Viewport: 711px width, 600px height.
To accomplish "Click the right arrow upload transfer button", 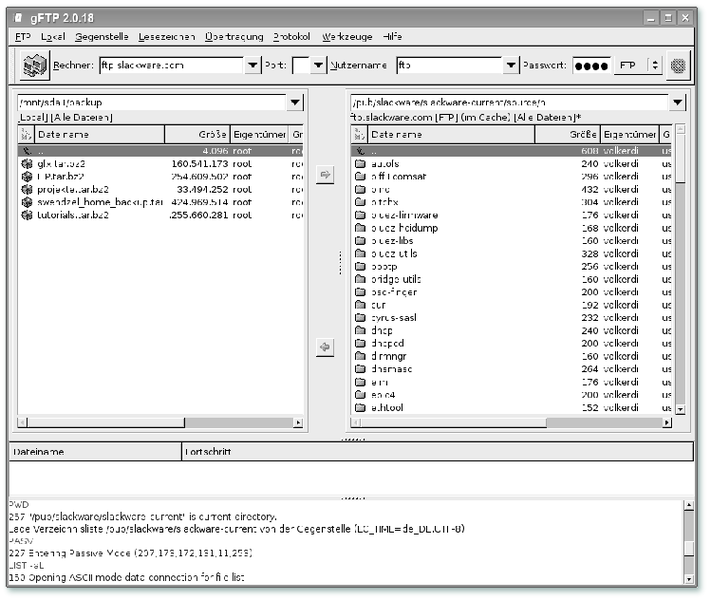I will coord(324,175).
